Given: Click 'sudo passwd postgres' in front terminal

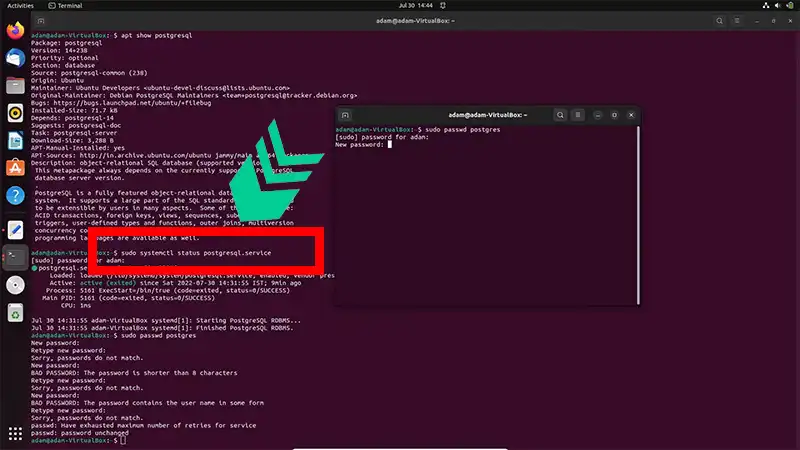Looking at the screenshot, I should pyautogui.click(x=463, y=130).
